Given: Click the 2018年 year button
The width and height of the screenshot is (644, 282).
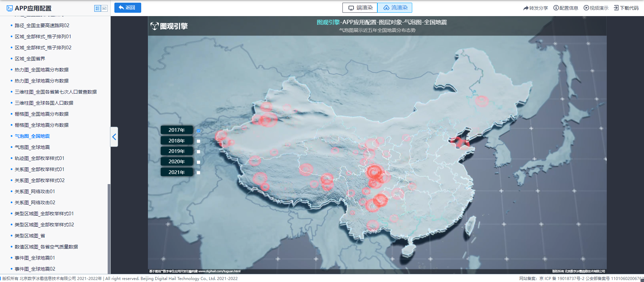Looking at the screenshot, I should [x=176, y=141].
